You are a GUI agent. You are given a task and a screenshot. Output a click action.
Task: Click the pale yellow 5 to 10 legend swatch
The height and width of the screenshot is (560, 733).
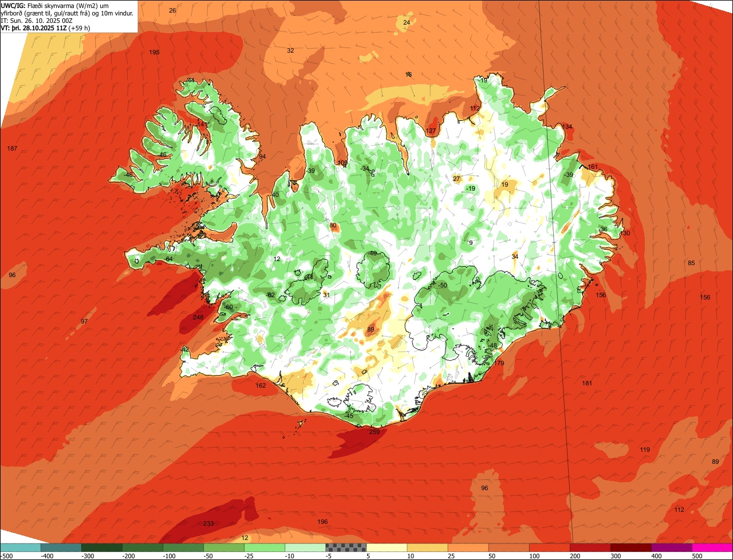pyautogui.click(x=387, y=547)
